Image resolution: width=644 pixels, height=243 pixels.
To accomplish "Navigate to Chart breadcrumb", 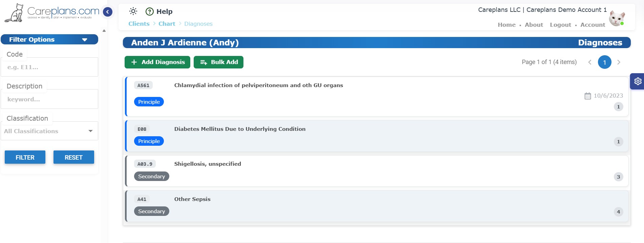I will pyautogui.click(x=167, y=24).
